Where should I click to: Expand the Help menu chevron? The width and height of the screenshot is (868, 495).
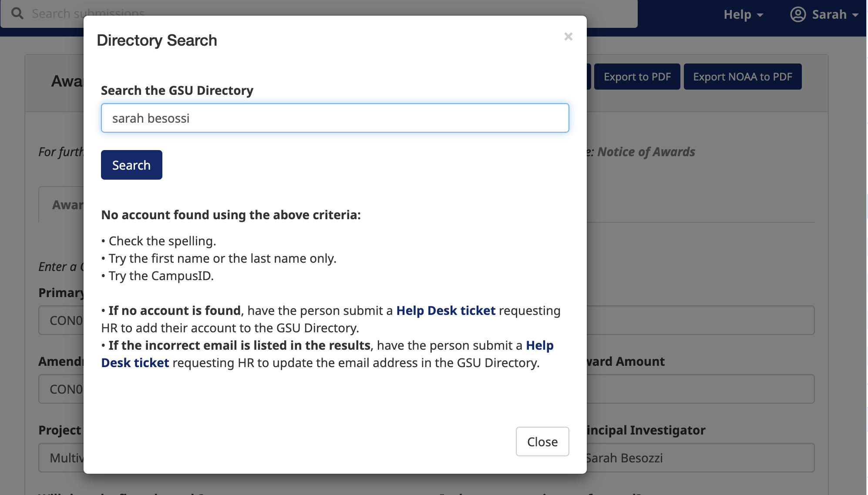(x=760, y=15)
